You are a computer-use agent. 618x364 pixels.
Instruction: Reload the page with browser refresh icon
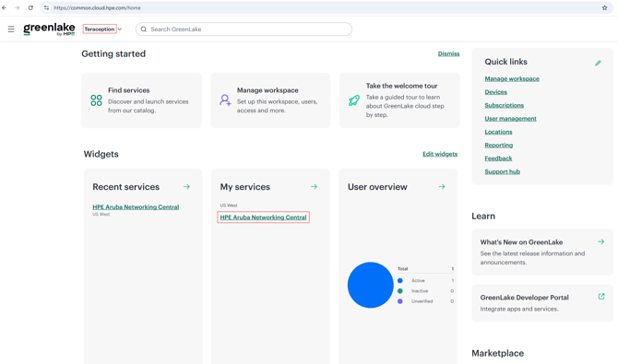click(x=30, y=7)
